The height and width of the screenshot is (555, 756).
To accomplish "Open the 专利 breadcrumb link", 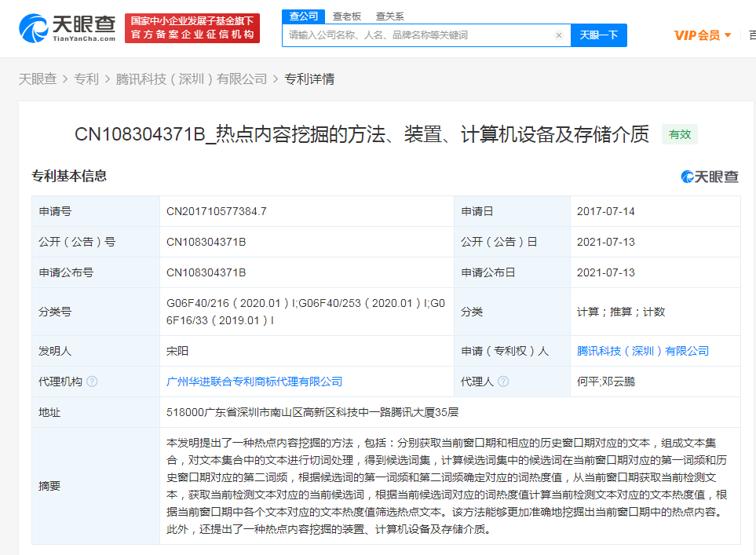I will pos(86,79).
